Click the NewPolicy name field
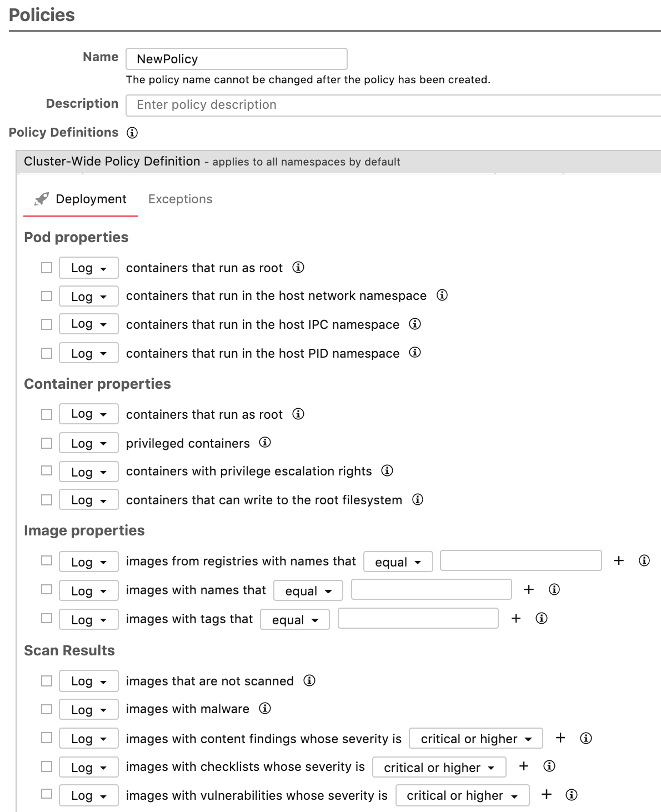This screenshot has width=661, height=812. coord(237,59)
